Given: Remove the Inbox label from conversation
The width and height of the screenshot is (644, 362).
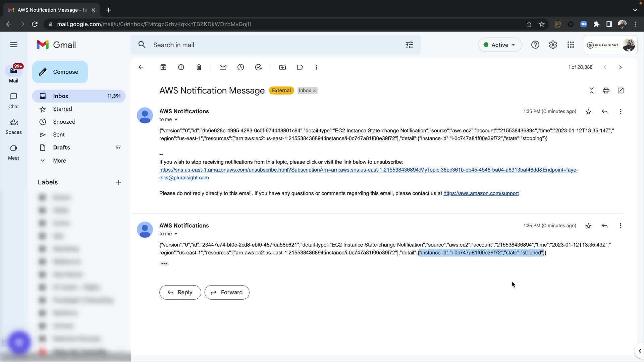Looking at the screenshot, I should pos(315,91).
